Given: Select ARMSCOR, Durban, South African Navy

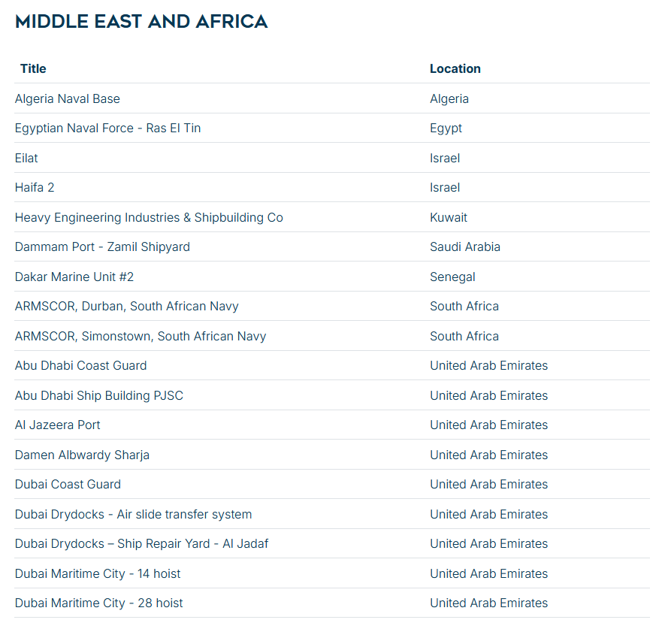Looking at the screenshot, I should click(127, 306).
